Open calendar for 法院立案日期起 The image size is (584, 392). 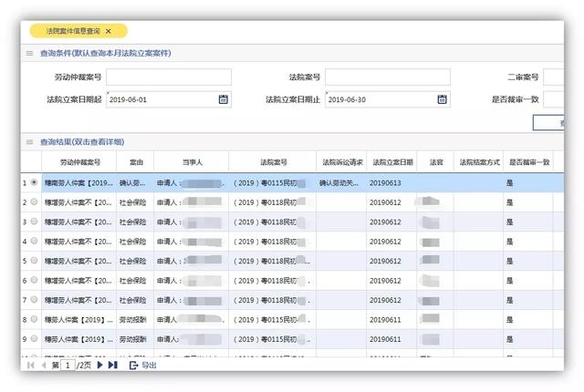(x=223, y=99)
